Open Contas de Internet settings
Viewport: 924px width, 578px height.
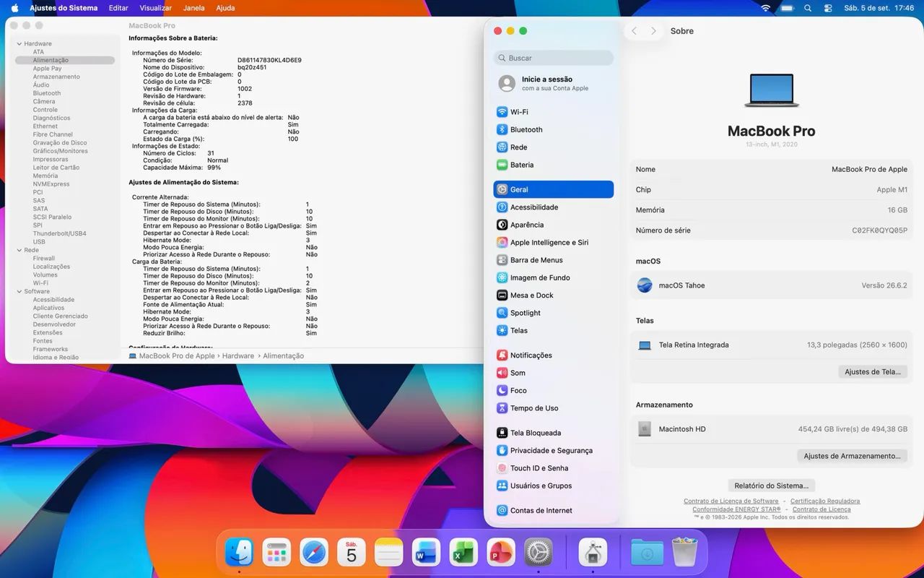pyautogui.click(x=554, y=511)
